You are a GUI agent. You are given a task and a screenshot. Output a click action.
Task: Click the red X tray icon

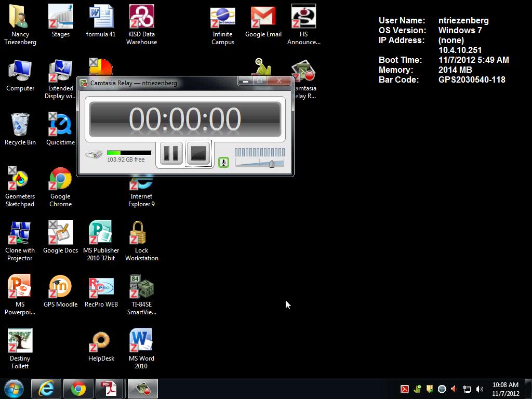coord(404,389)
